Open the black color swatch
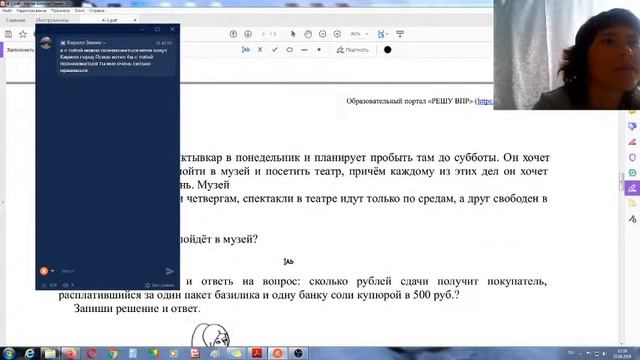The image size is (640, 360). [x=387, y=50]
